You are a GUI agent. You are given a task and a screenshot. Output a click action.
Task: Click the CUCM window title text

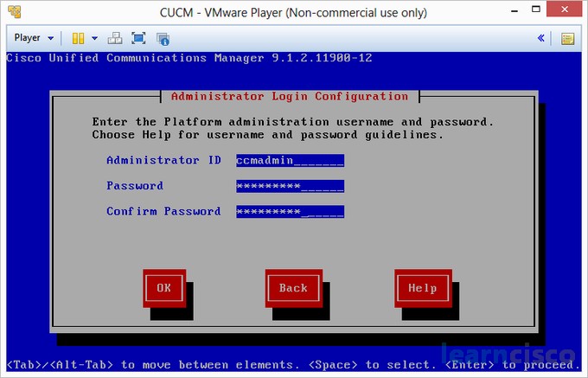coord(293,13)
